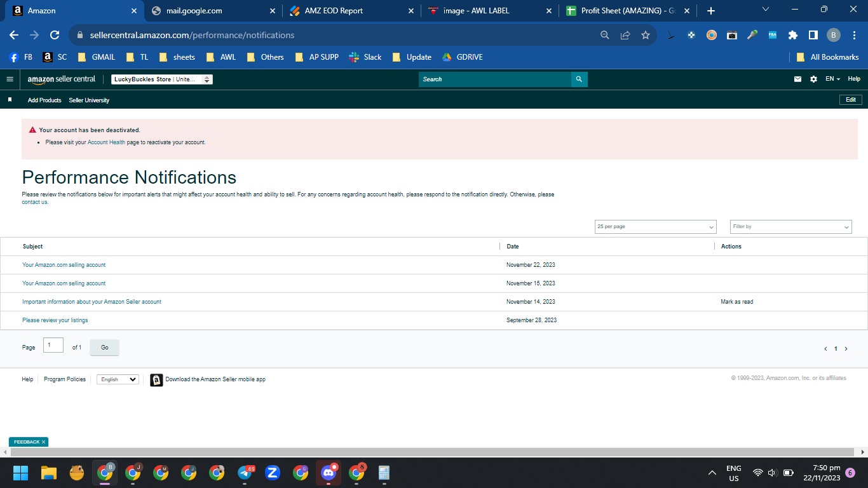868x488 pixels.
Task: Open the GDRIVE bookmark
Action: pyautogui.click(x=463, y=57)
